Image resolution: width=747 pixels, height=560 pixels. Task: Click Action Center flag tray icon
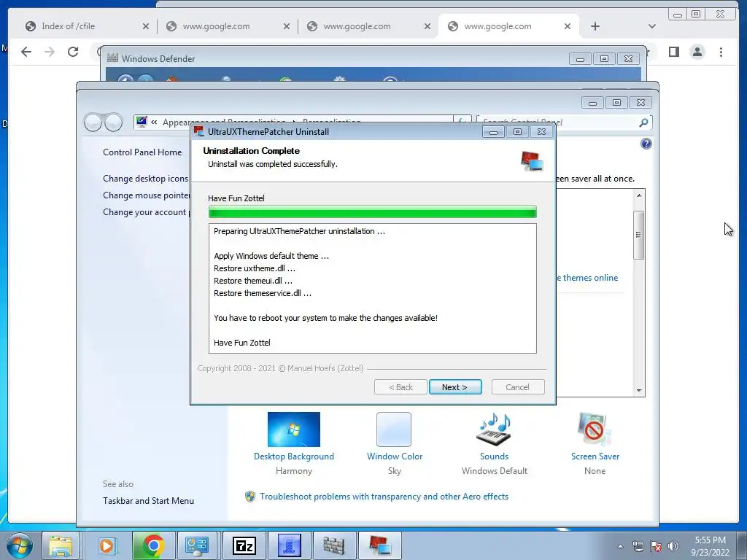(656, 546)
